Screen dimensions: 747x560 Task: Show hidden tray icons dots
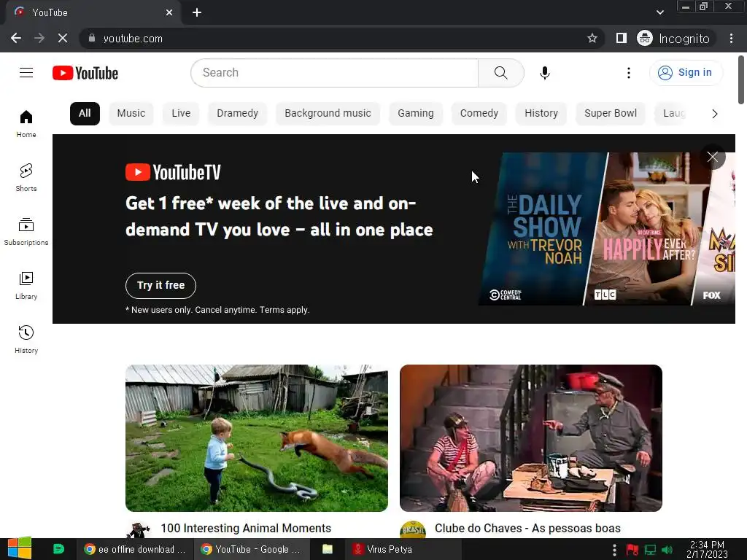pyautogui.click(x=614, y=550)
